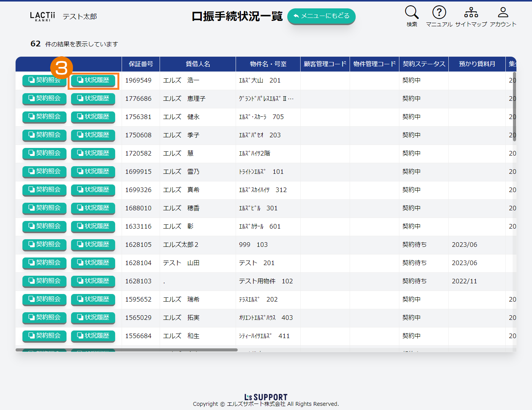
Task: Open 契約照会 for guarantee number 1969549
Action: pyautogui.click(x=44, y=80)
